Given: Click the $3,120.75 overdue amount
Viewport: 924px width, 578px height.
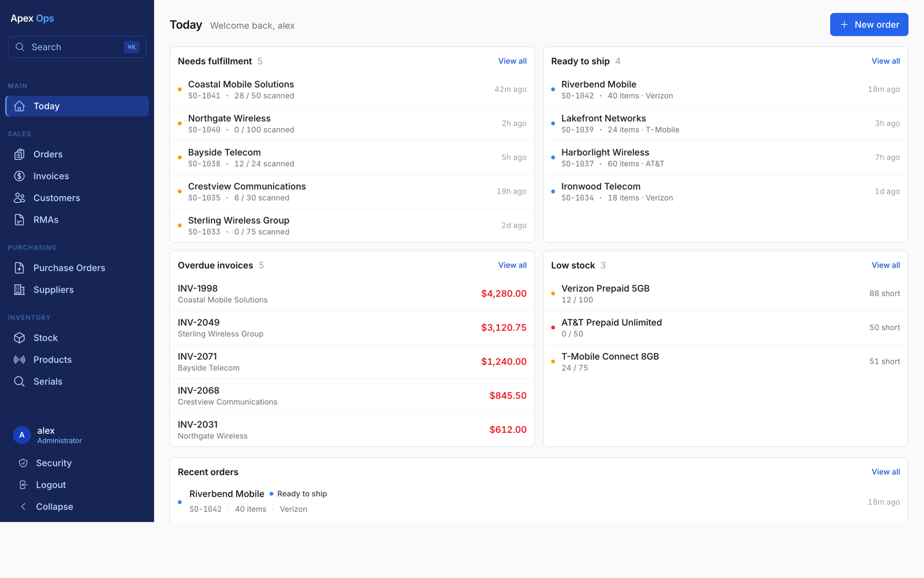Looking at the screenshot, I should 504,328.
